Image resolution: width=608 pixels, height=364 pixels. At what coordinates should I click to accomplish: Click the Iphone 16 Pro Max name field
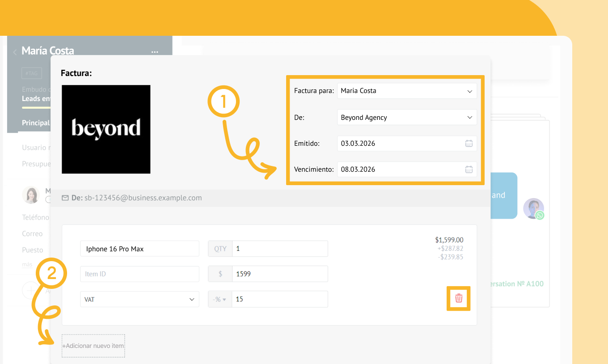(139, 249)
